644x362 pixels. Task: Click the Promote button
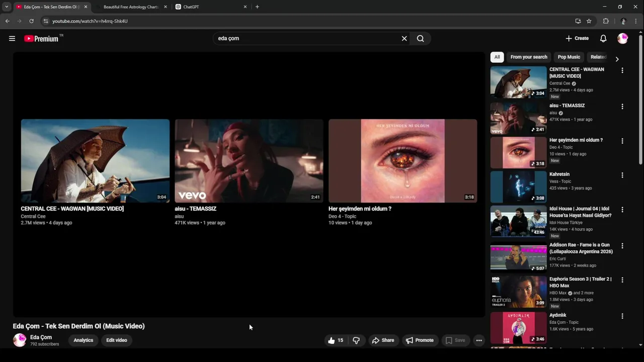[x=420, y=340]
